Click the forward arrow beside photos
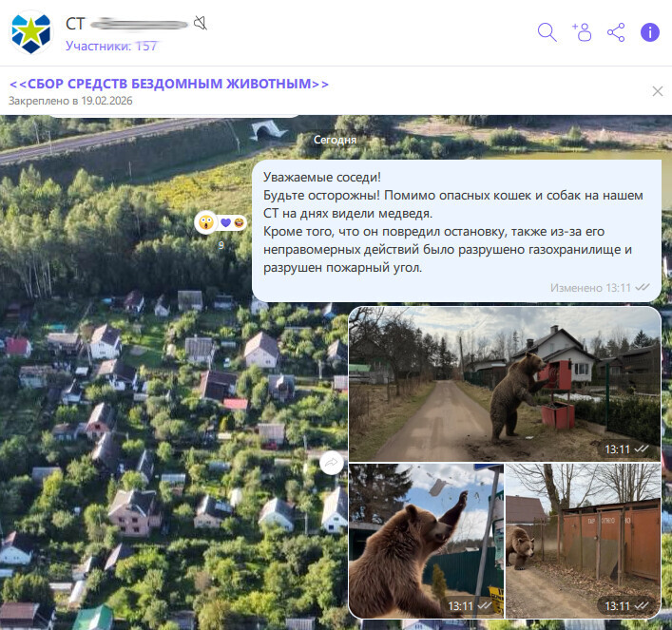672x630 pixels. point(332,463)
